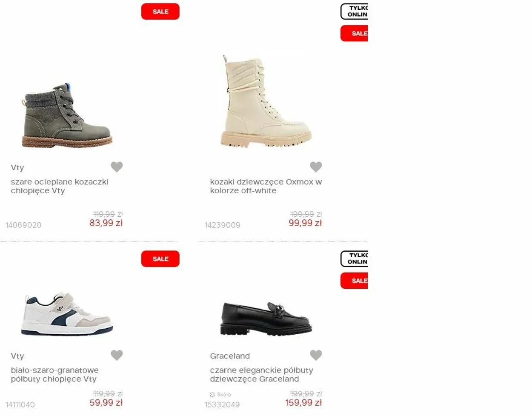
Task: Click SALE badge above Vty sneakers
Action: (x=160, y=259)
